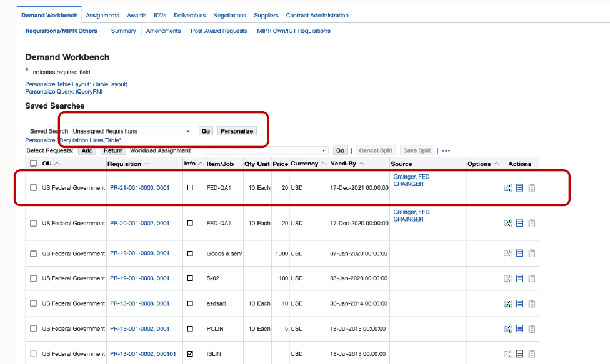
Task: Click the Personalize button
Action: (237, 131)
